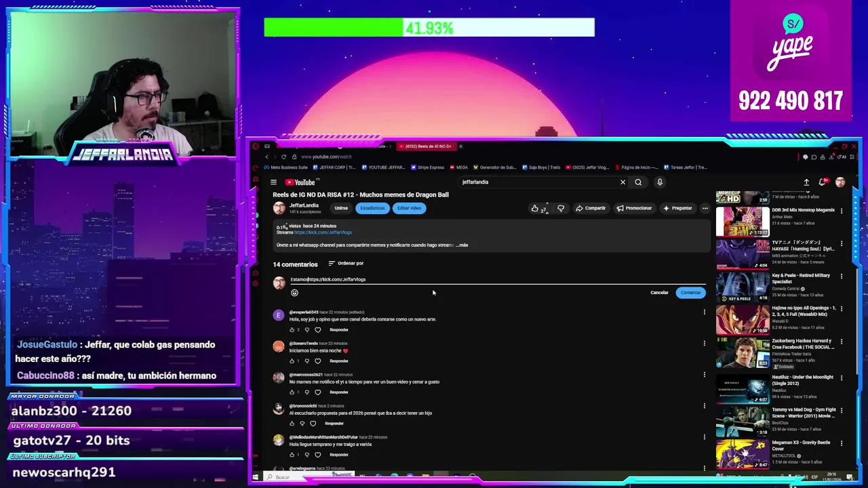Screen dimensions: 868x488
Task: Open Generador de Sub bookmark
Action: pos(495,167)
